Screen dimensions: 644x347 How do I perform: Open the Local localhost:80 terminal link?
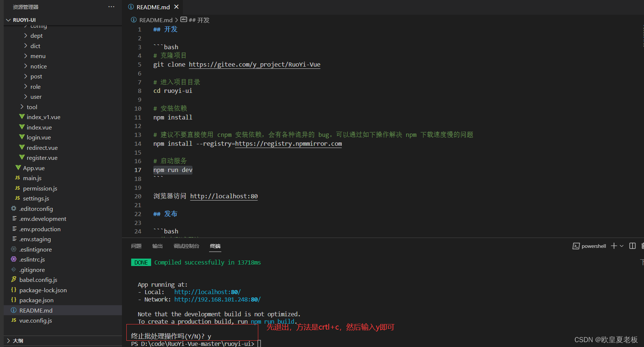tap(208, 292)
